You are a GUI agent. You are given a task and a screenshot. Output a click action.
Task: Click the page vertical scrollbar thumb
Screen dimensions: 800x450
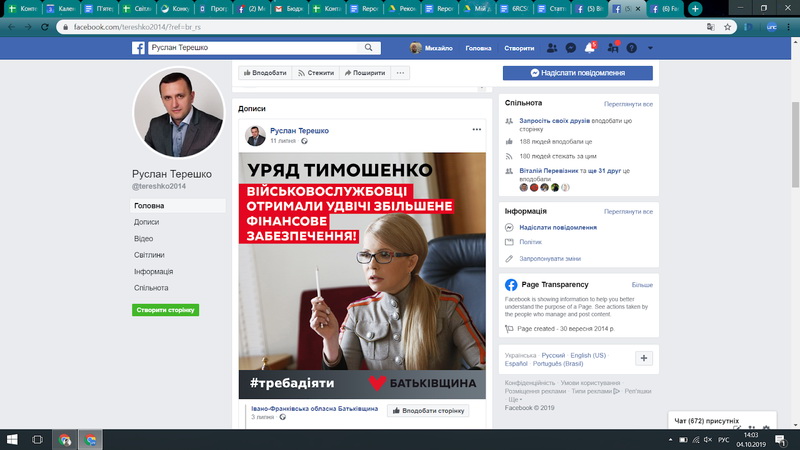795,144
